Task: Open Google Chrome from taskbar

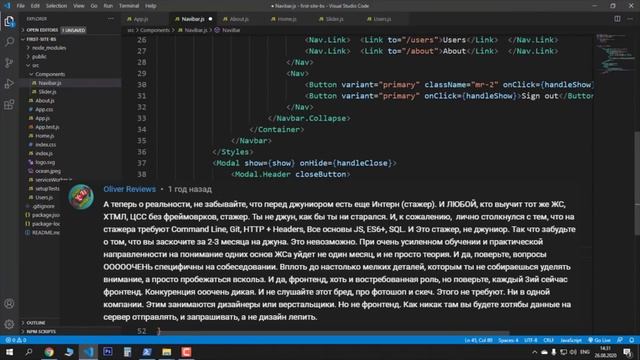Action: [x=49, y=352]
